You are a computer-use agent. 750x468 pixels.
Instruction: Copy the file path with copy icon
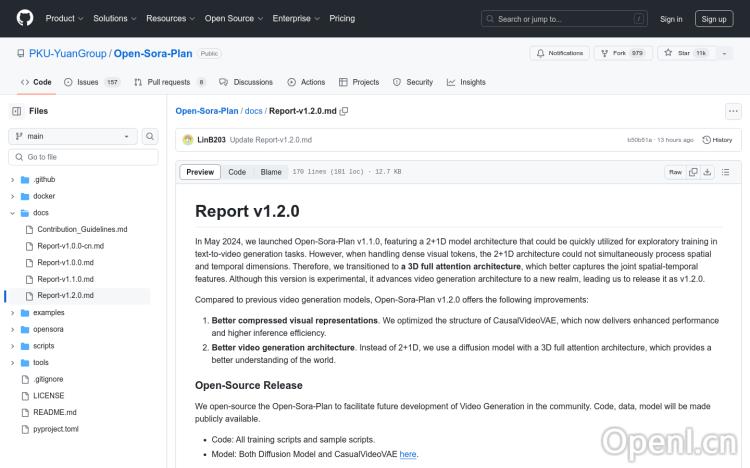(x=344, y=111)
